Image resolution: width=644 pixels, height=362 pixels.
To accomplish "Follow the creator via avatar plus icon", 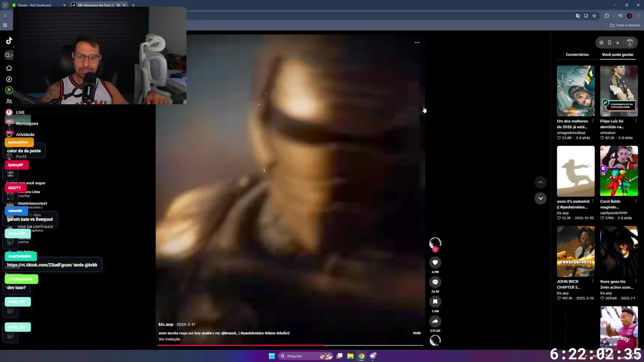I will point(435,249).
